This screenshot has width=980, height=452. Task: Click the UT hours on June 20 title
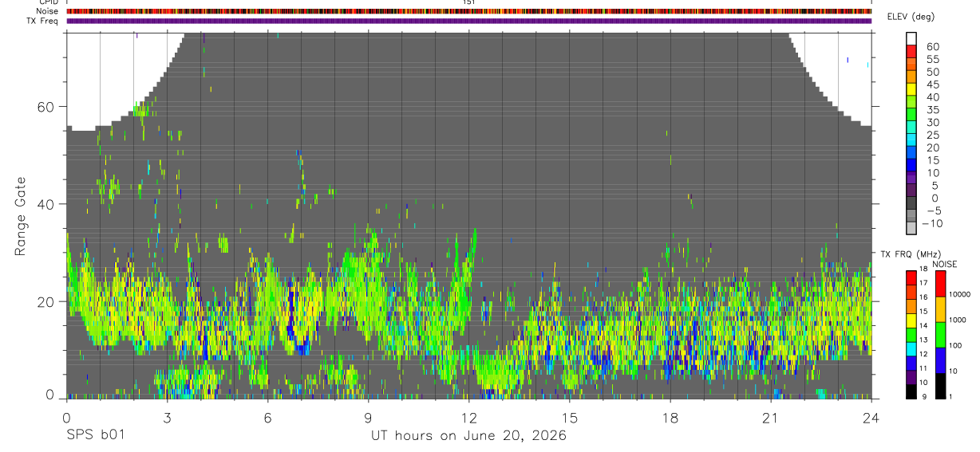pyautogui.click(x=468, y=435)
